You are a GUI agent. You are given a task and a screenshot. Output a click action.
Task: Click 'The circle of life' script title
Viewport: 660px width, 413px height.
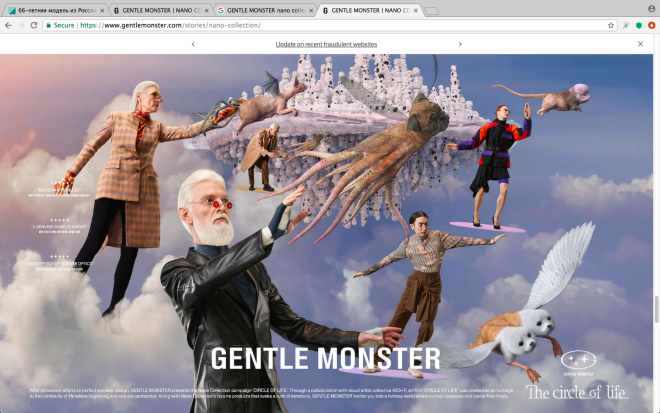coord(576,391)
